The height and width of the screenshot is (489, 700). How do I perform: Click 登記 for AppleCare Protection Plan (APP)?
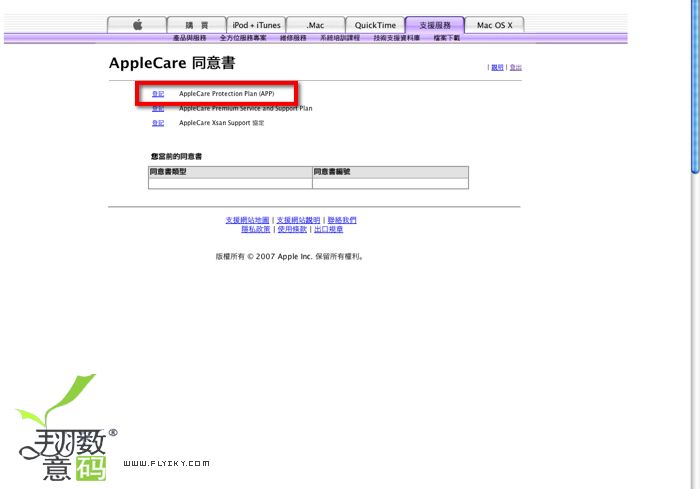tap(158, 94)
